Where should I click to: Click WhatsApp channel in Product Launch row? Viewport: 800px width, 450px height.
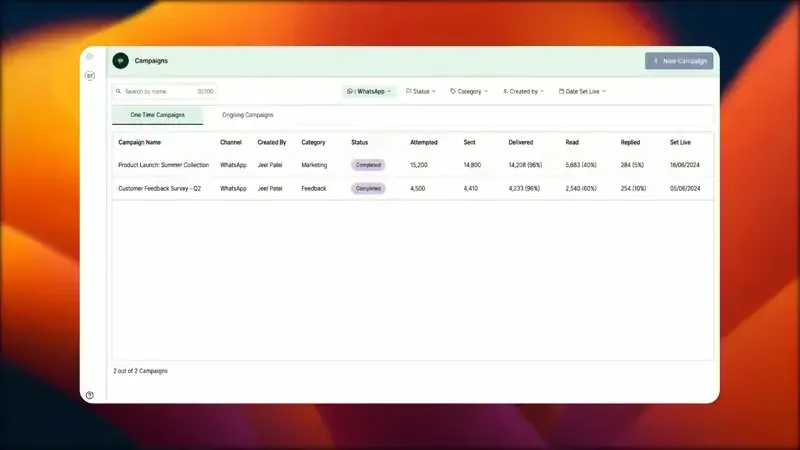pos(233,165)
